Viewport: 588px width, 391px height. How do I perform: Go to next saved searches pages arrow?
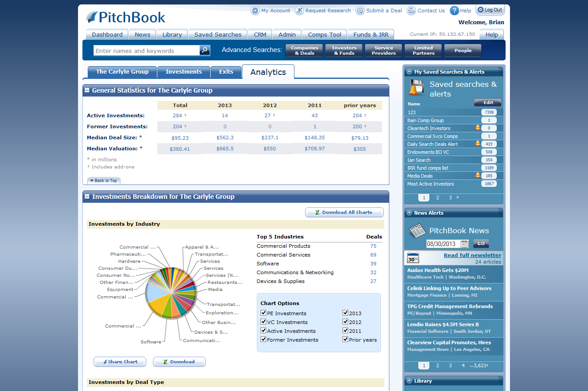click(458, 197)
